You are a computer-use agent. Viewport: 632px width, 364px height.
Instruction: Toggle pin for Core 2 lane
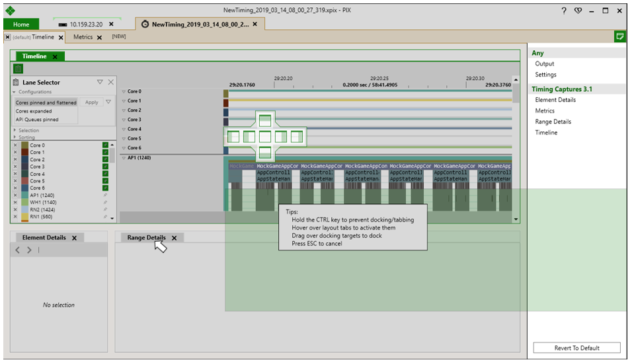(x=105, y=159)
